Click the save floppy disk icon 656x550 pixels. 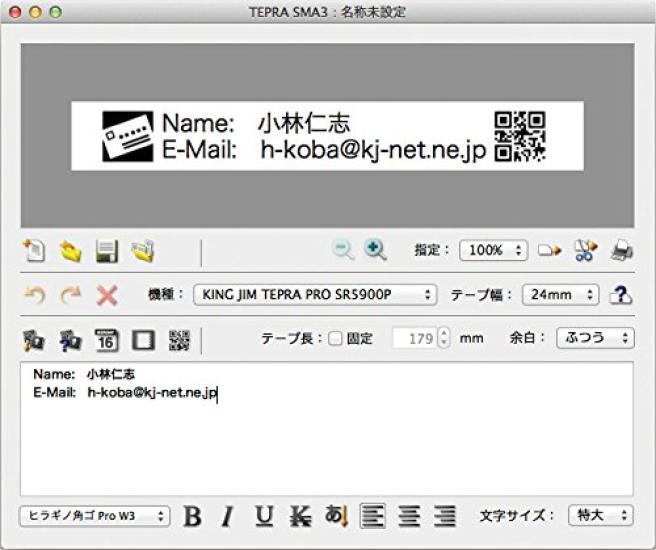point(107,251)
